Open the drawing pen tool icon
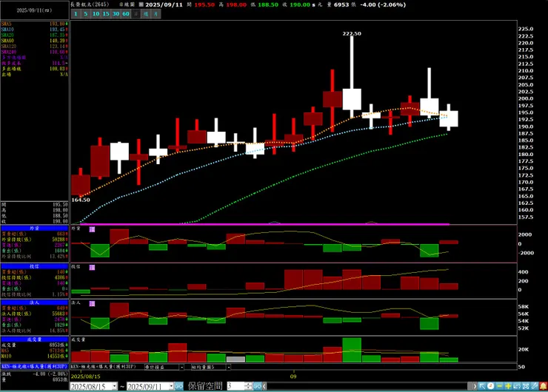 [535, 386]
